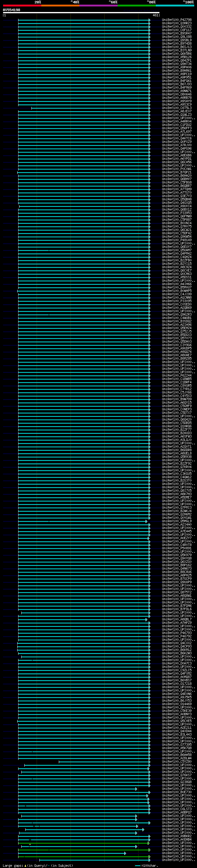This screenshot has width=197, height=868.
Task: Select label UniRef100_A9PC19
Action: pos(177,74)
